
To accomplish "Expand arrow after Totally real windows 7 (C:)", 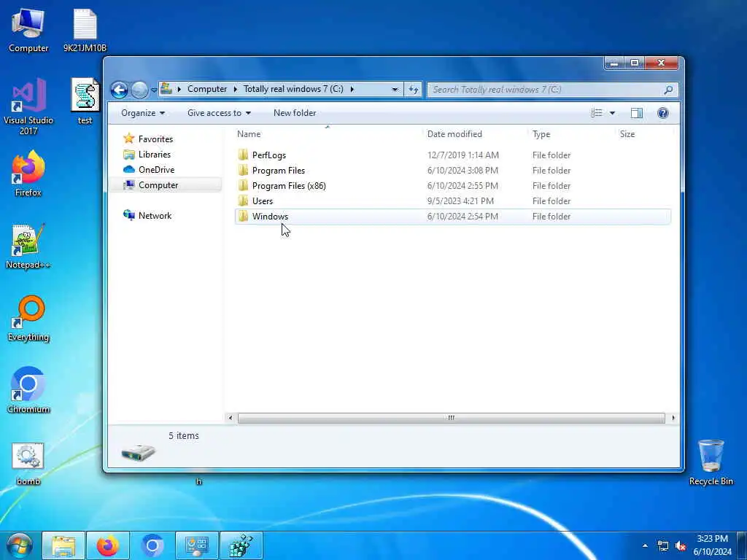I will tap(352, 89).
